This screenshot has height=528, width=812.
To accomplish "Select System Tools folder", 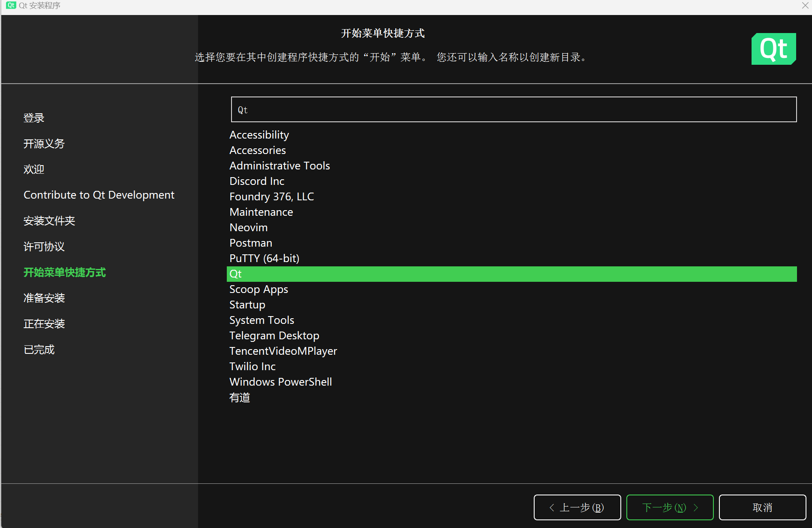I will click(x=511, y=320).
